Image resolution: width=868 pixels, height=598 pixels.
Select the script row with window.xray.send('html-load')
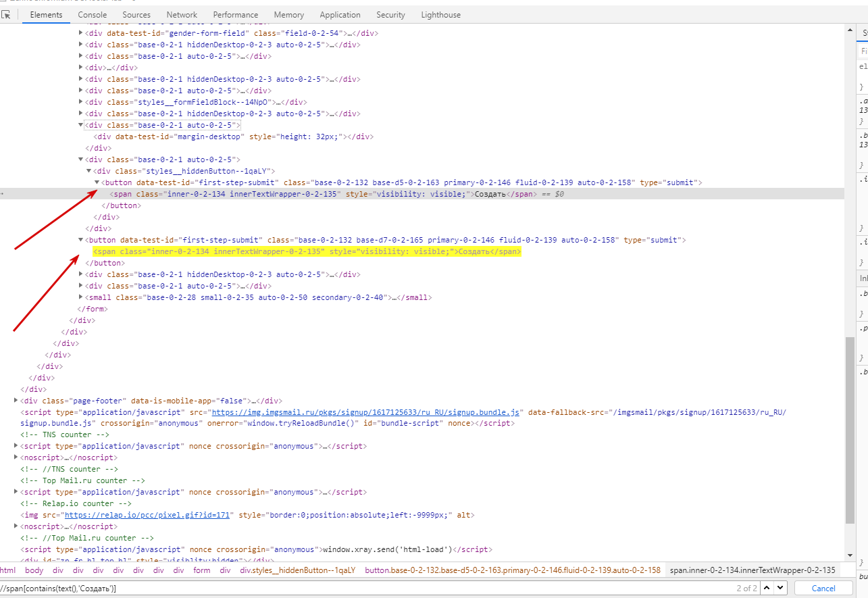pos(256,549)
